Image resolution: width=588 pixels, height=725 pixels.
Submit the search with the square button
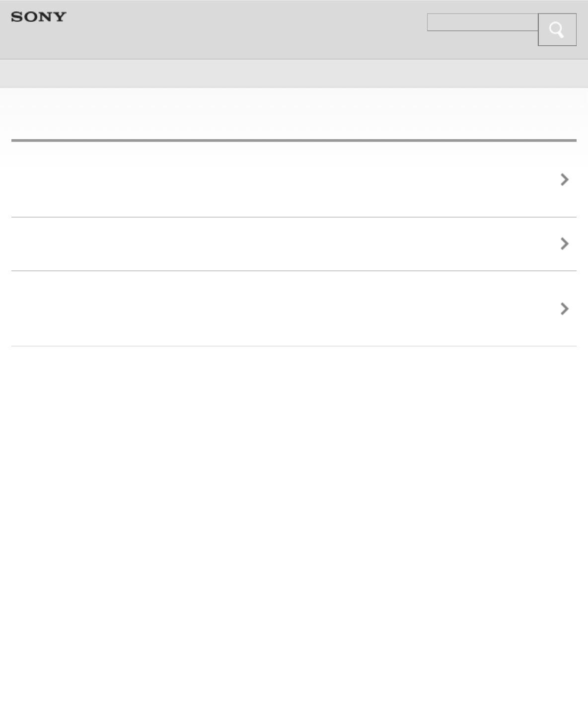557,30
